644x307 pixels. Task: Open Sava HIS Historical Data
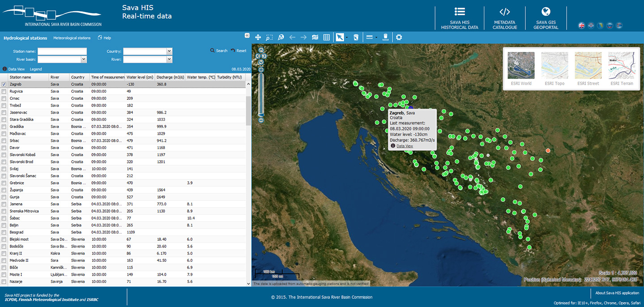coord(460,18)
